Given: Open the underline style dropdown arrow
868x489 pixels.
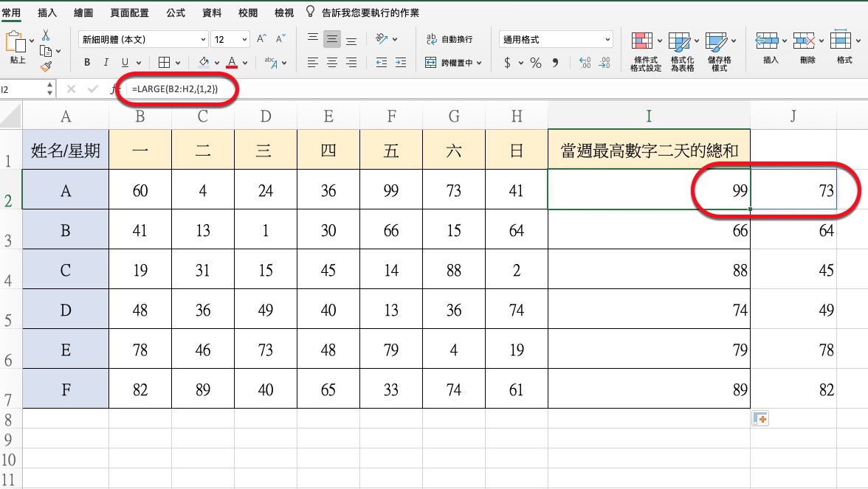Looking at the screenshot, I should pyautogui.click(x=139, y=63).
